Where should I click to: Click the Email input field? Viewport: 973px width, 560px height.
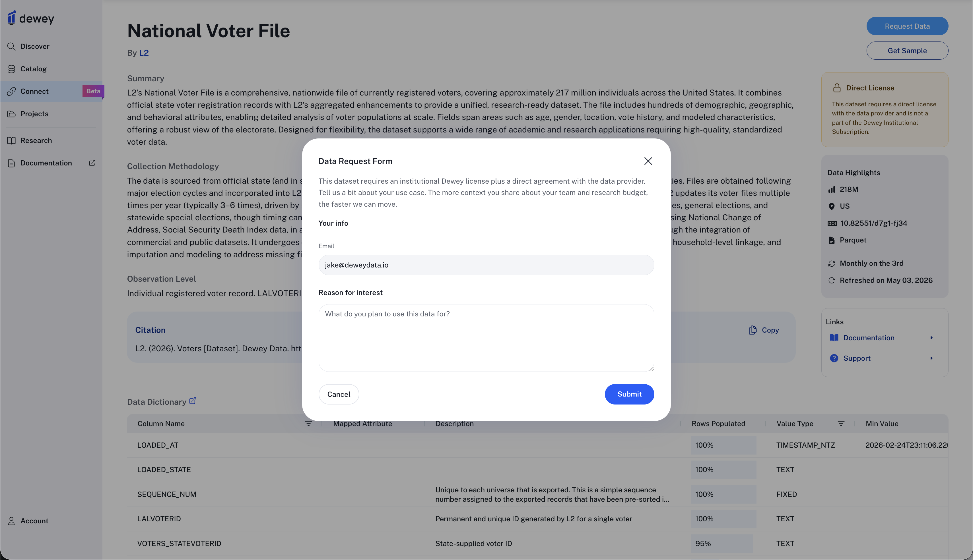point(486,265)
